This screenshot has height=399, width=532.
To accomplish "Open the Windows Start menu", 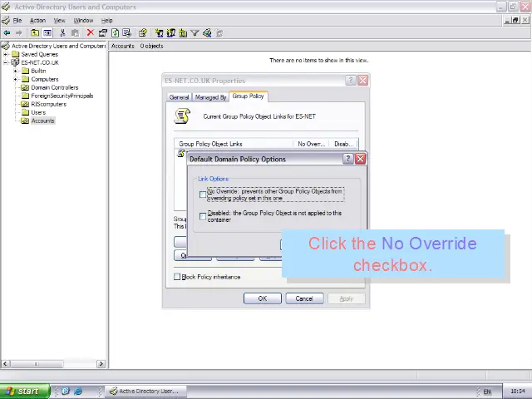I will pos(22,391).
